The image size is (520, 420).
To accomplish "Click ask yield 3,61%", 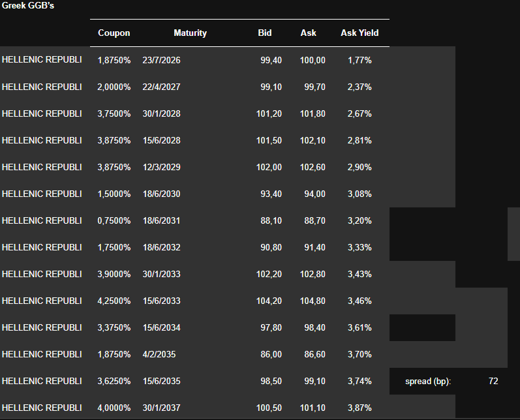I will point(359,327).
